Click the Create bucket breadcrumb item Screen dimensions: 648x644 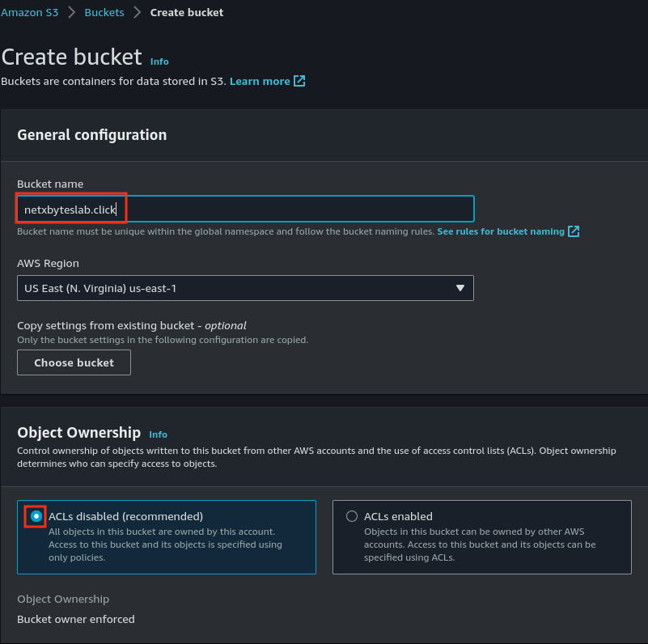187,12
